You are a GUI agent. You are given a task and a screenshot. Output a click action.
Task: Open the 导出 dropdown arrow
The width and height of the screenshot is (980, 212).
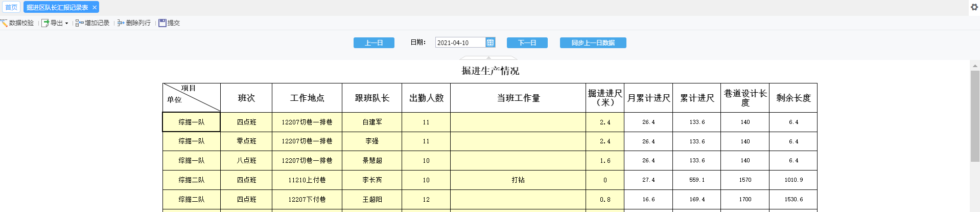coord(66,24)
